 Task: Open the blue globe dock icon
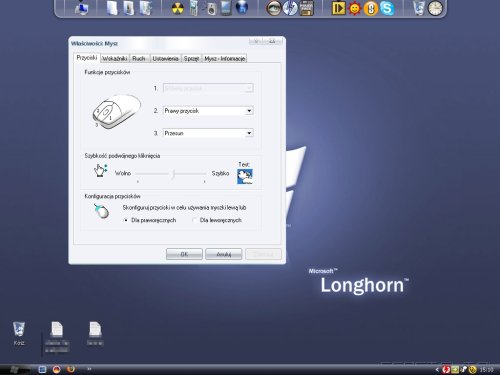[242, 8]
